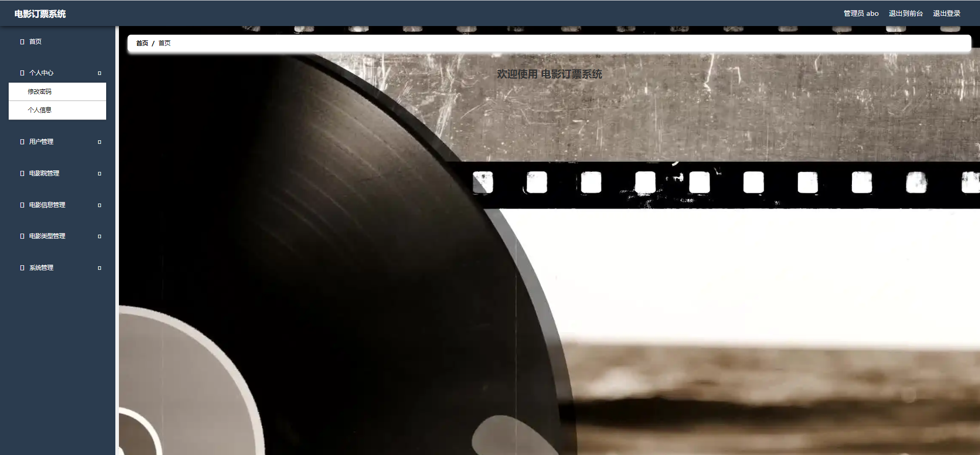Click the 电影订票系统 title logo
Image resolution: width=980 pixels, height=455 pixels.
pyautogui.click(x=40, y=14)
